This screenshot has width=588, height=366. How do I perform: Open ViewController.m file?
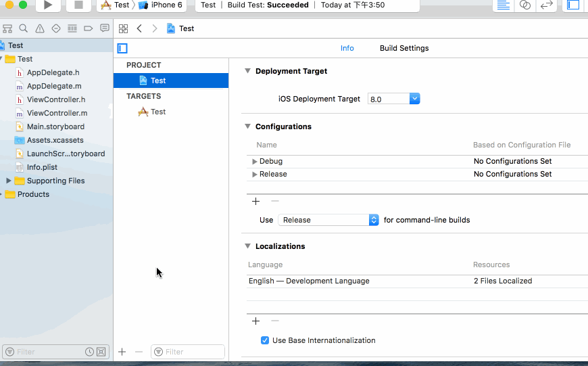tap(57, 113)
